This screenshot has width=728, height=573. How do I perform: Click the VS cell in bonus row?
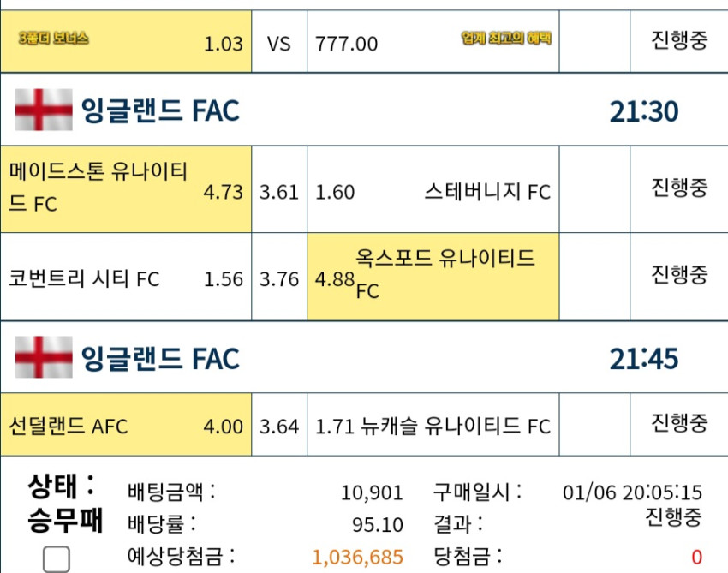279,41
